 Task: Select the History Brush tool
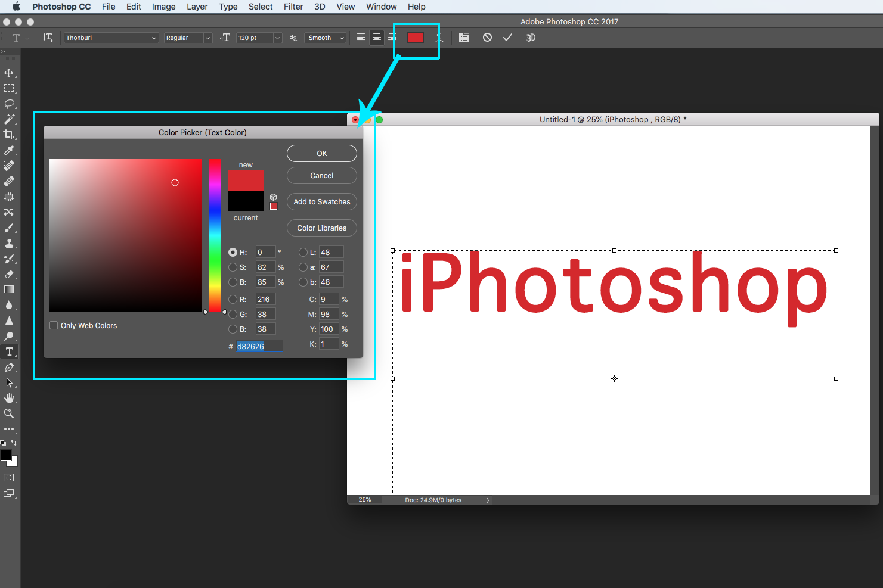tap(9, 259)
